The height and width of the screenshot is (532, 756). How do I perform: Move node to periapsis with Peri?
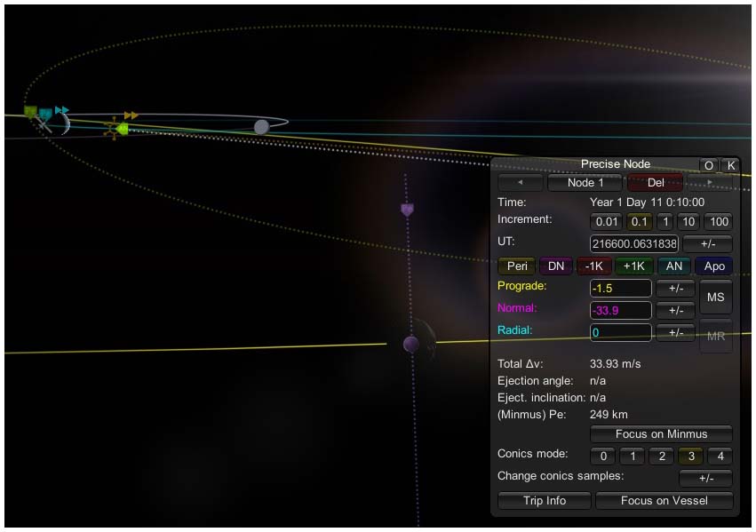pyautogui.click(x=517, y=266)
